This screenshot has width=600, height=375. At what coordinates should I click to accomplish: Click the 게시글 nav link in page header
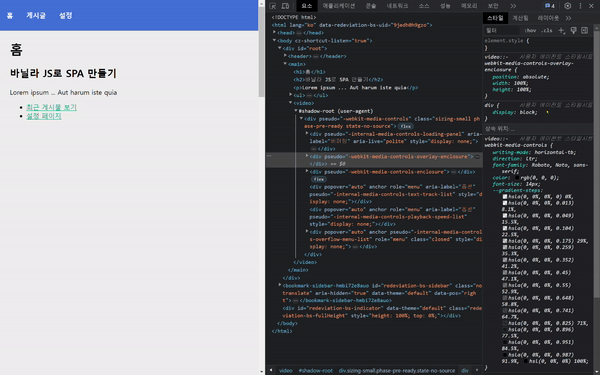tap(36, 15)
